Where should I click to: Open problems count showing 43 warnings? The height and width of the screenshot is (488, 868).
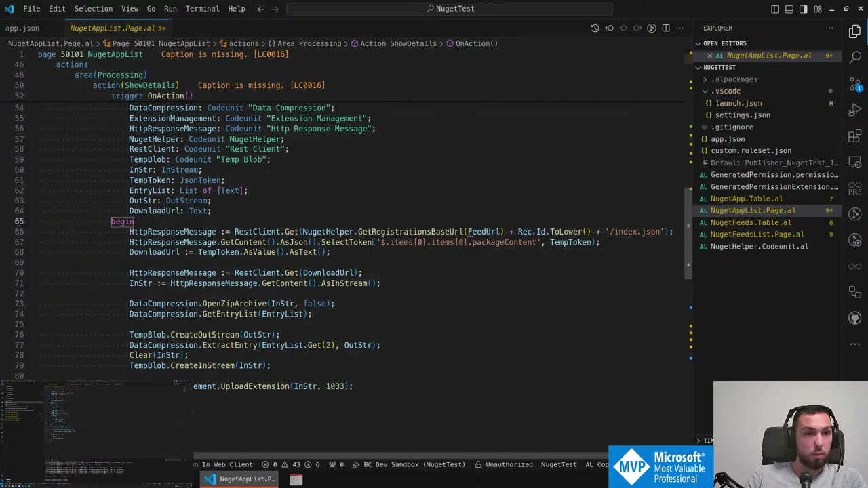click(296, 464)
